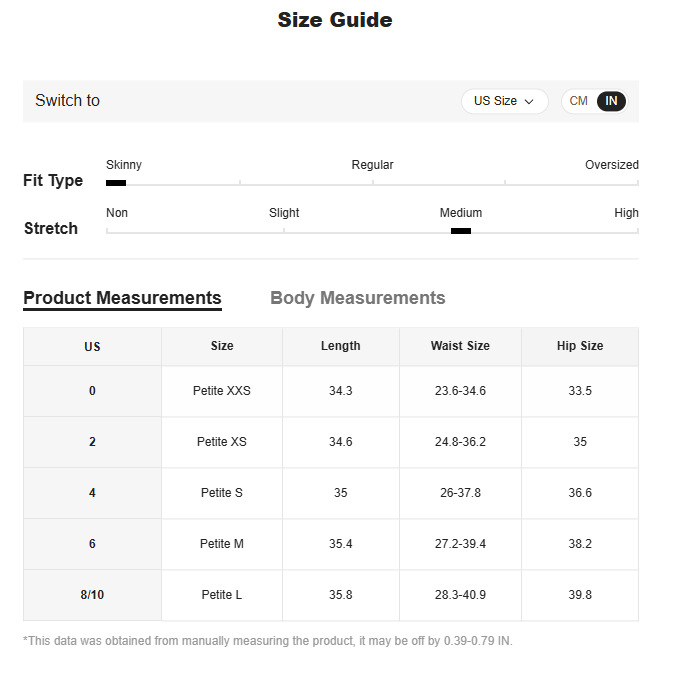Open the US Size dropdown

pyautogui.click(x=504, y=101)
